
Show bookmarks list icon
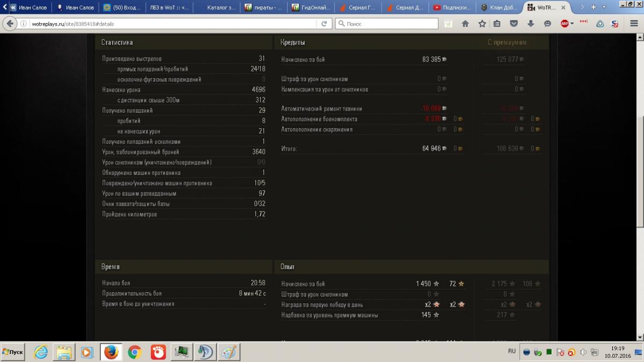point(497,24)
